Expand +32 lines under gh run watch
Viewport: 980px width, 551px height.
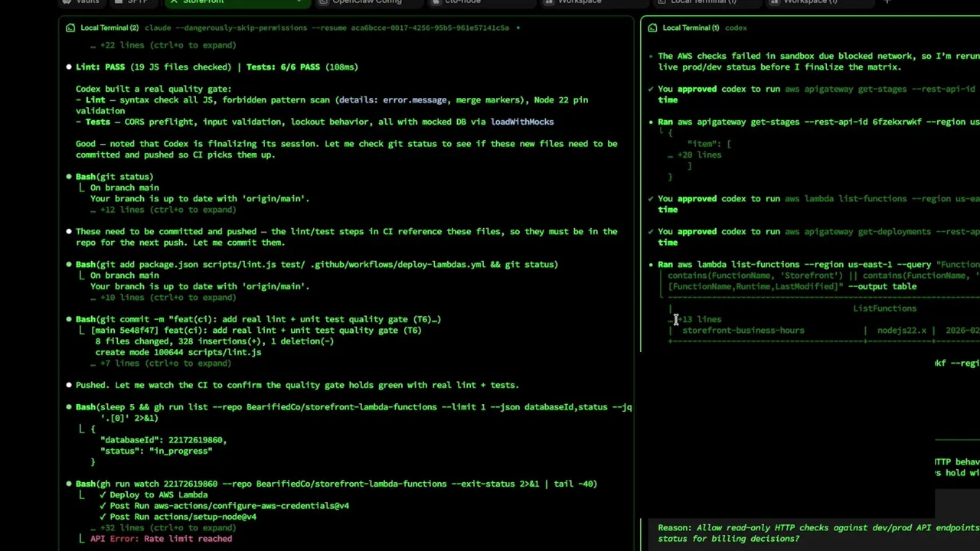coord(163,528)
